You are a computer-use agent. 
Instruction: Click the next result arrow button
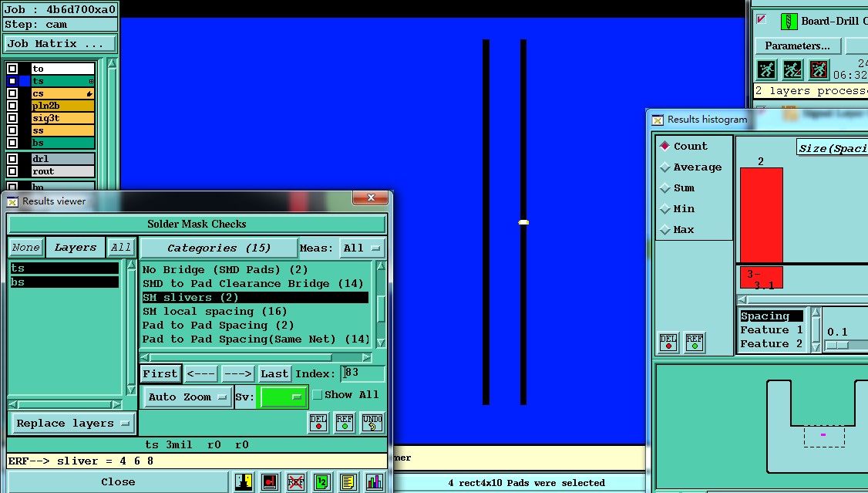[x=238, y=374]
